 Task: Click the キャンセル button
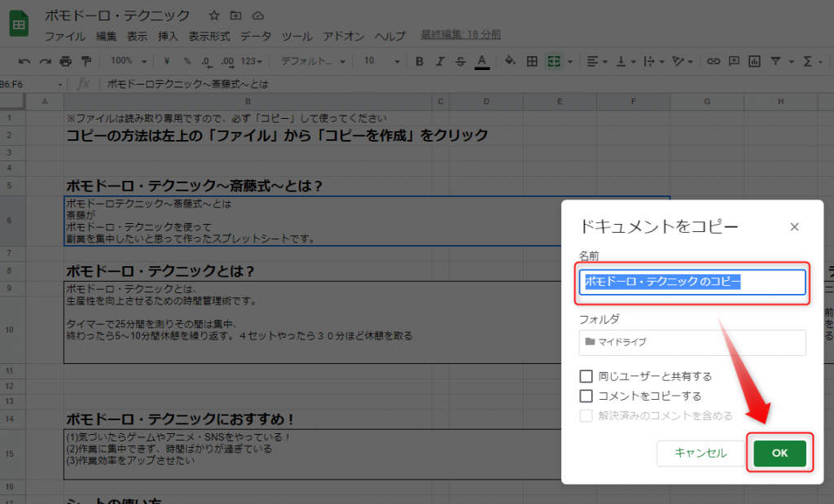[x=700, y=453]
